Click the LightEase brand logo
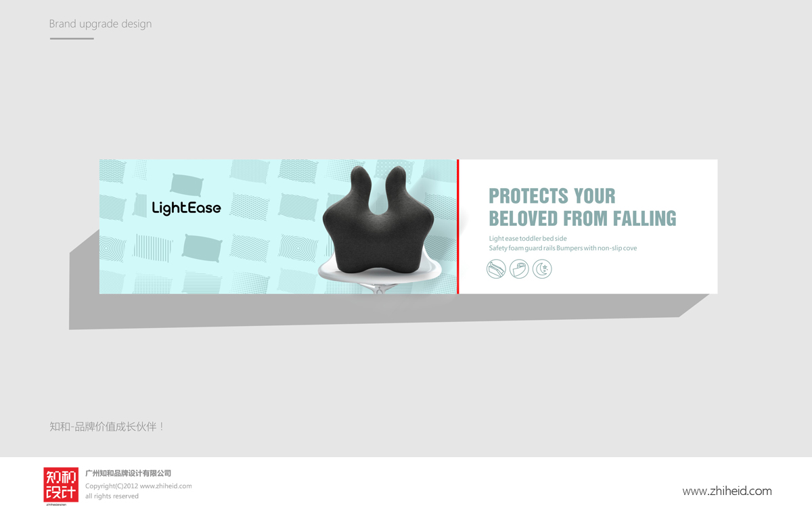The width and height of the screenshot is (812, 516). coord(187,208)
